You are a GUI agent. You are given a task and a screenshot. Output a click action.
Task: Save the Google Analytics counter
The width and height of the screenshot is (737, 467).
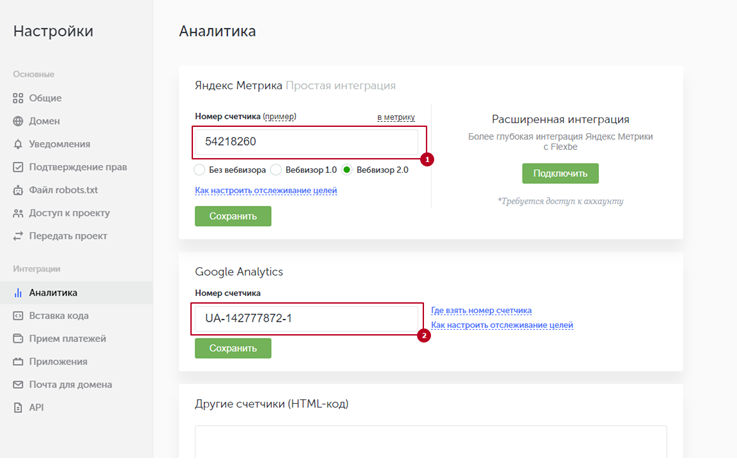pos(233,348)
